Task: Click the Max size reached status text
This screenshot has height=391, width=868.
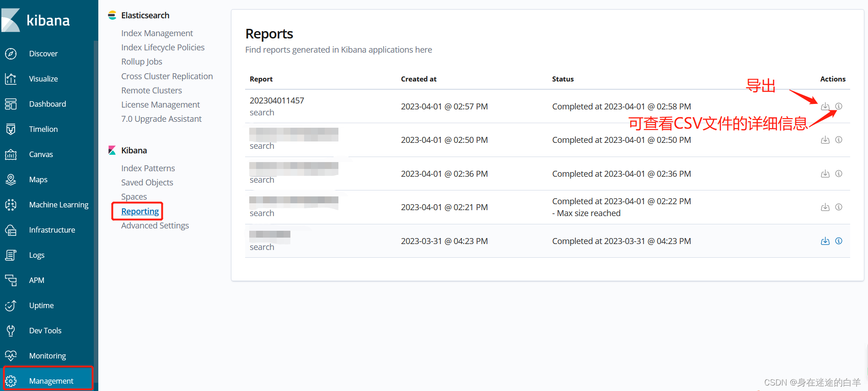Action: click(586, 213)
